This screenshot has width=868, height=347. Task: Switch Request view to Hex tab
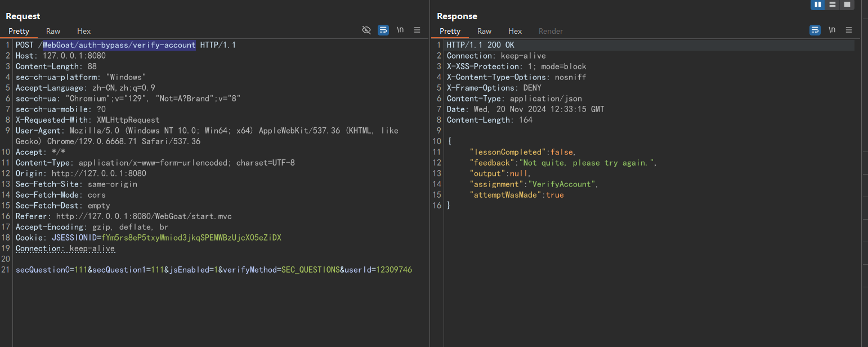click(84, 31)
